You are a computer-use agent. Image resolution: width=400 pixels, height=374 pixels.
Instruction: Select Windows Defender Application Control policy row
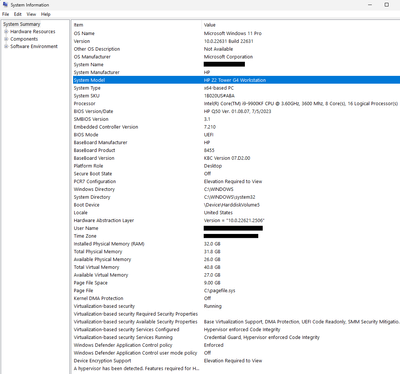[236, 345]
